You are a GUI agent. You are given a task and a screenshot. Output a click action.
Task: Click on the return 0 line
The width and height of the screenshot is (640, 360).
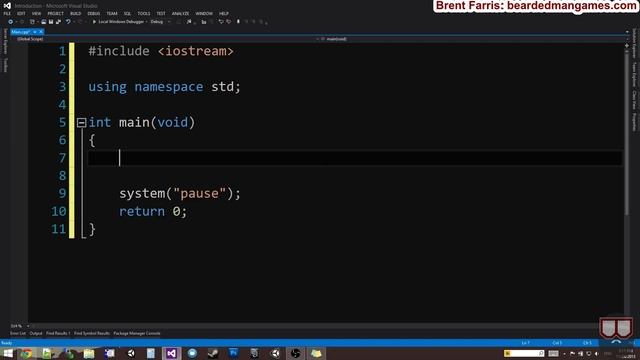click(x=153, y=211)
